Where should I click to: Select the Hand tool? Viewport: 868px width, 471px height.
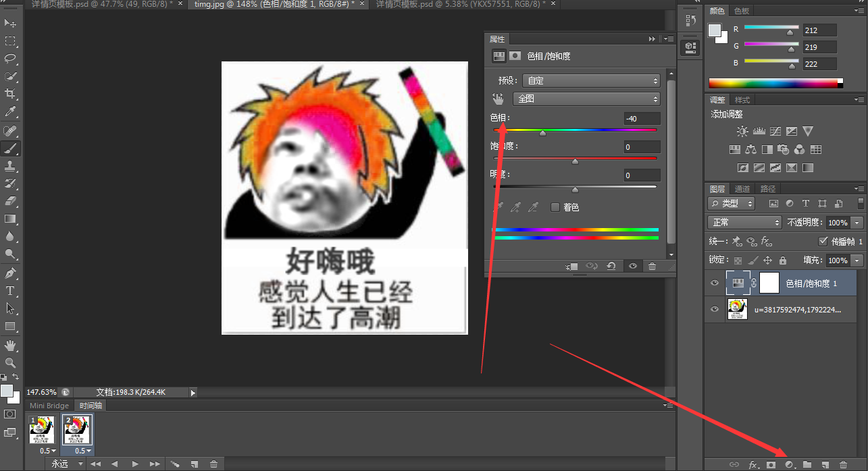point(10,345)
